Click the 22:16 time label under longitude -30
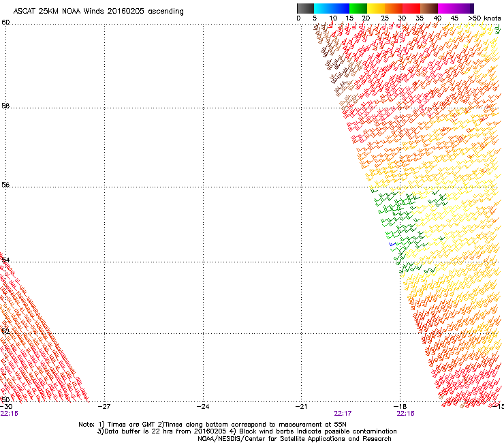 coord(10,414)
